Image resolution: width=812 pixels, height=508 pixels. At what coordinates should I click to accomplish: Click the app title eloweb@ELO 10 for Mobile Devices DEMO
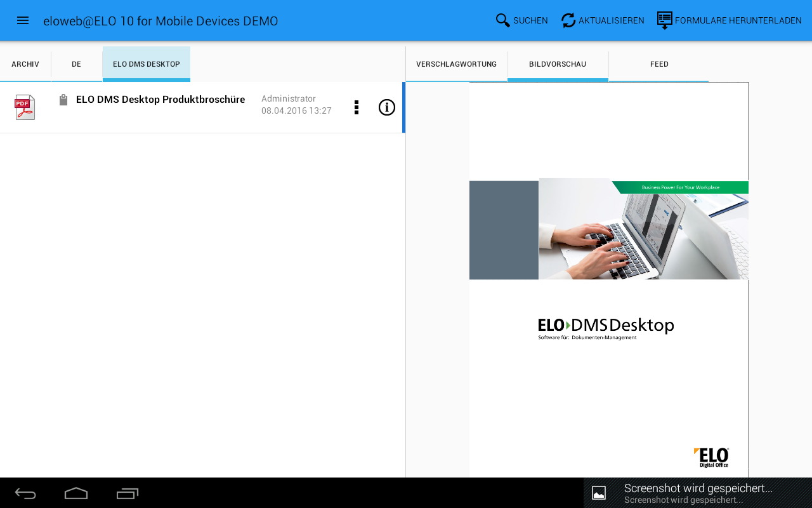pos(160,21)
